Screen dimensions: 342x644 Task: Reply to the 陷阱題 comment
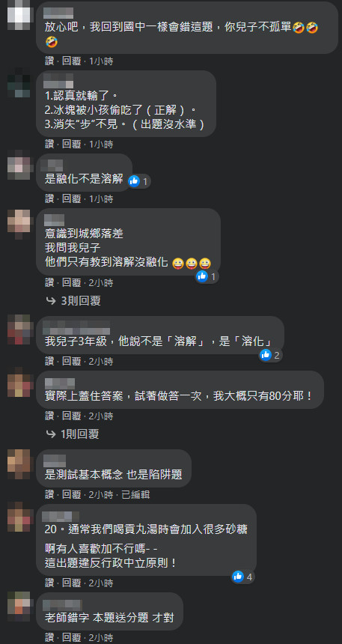point(71,494)
